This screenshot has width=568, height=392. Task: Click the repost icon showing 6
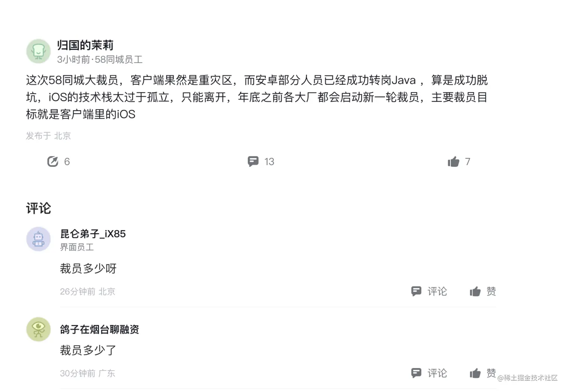(x=53, y=161)
